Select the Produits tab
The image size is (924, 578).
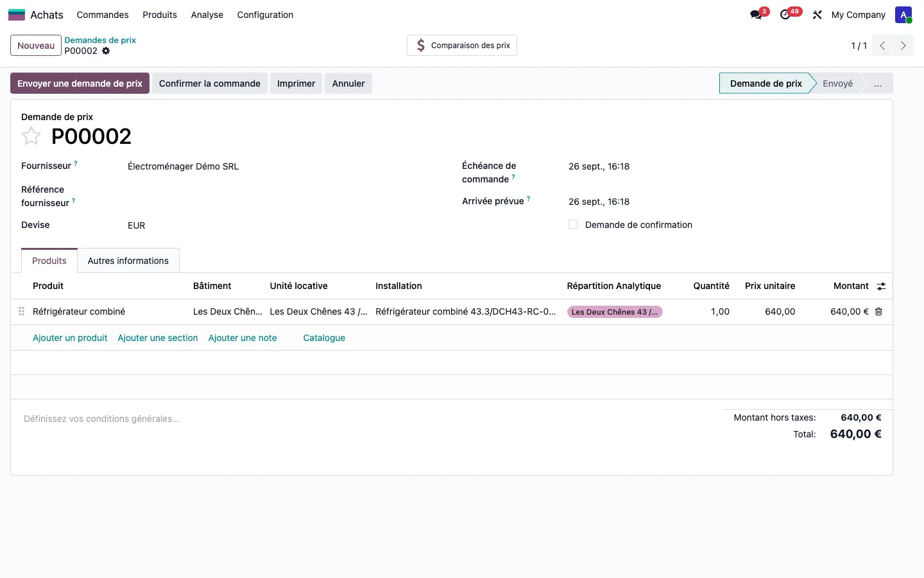(x=49, y=261)
